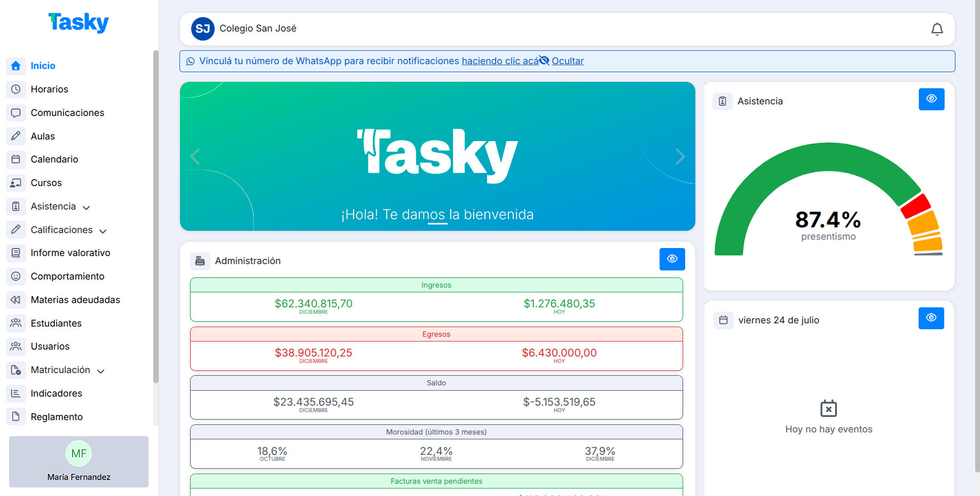Click the Matriculación file icon

click(x=16, y=370)
